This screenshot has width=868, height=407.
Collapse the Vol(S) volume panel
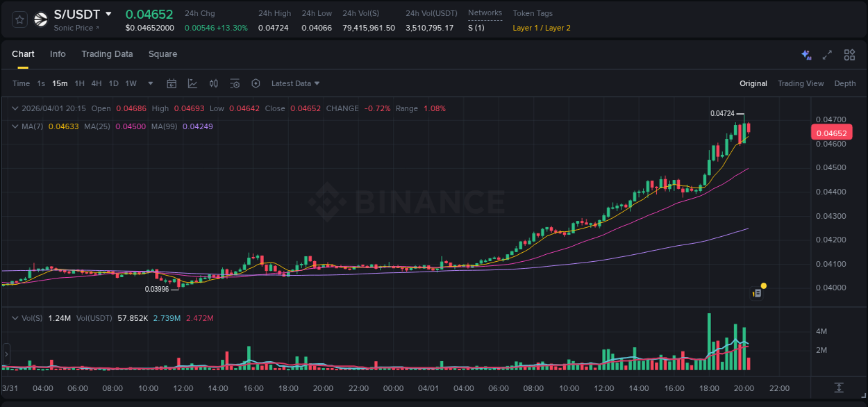15,318
